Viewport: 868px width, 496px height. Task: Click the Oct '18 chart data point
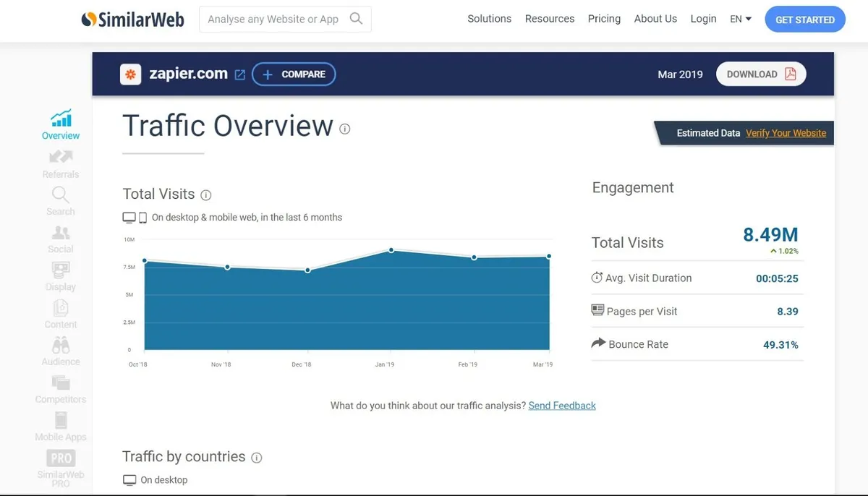(x=145, y=261)
